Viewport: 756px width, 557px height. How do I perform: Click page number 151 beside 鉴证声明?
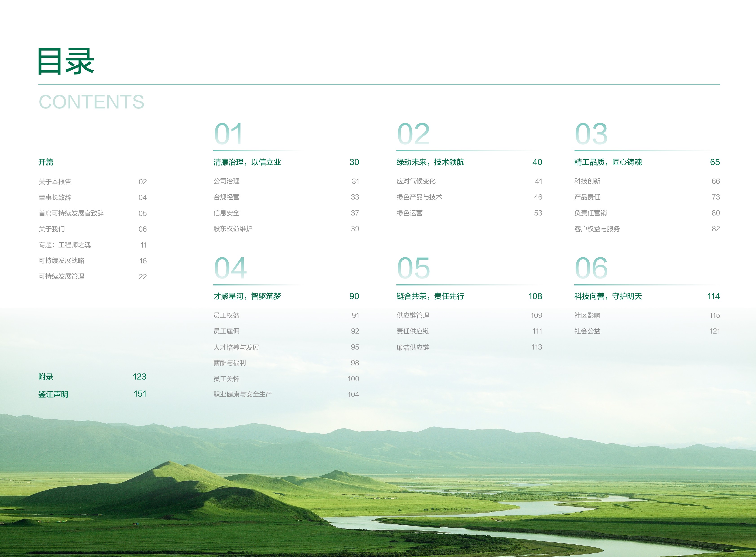tap(140, 394)
